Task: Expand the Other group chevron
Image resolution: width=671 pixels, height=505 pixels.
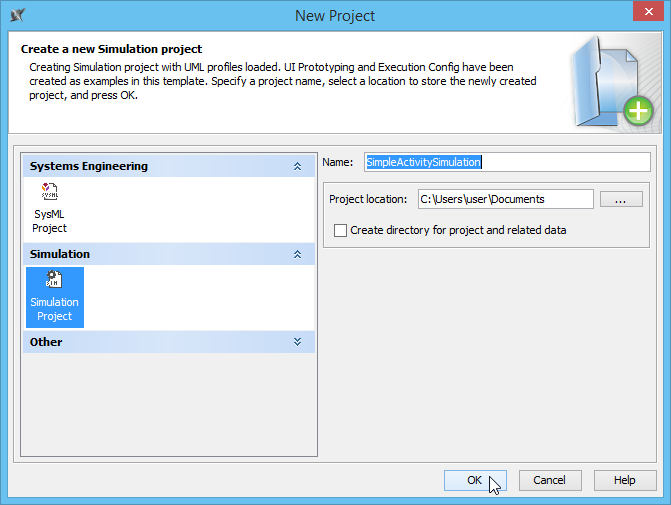Action: point(297,342)
